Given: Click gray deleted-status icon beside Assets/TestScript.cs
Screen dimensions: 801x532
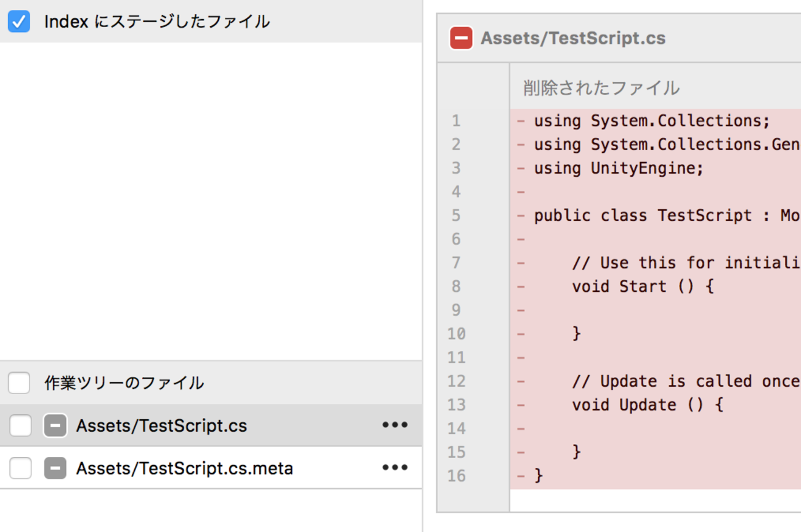Looking at the screenshot, I should [x=55, y=425].
